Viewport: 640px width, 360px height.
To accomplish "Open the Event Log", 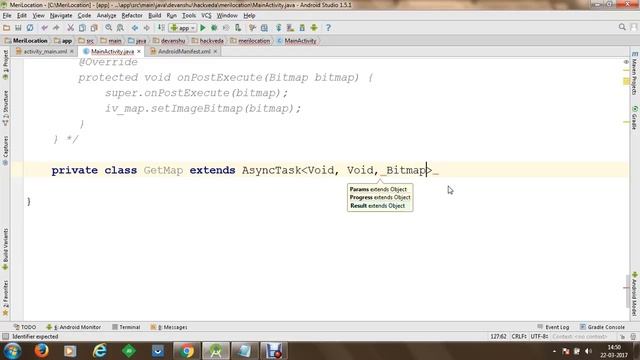I will click(x=553, y=327).
